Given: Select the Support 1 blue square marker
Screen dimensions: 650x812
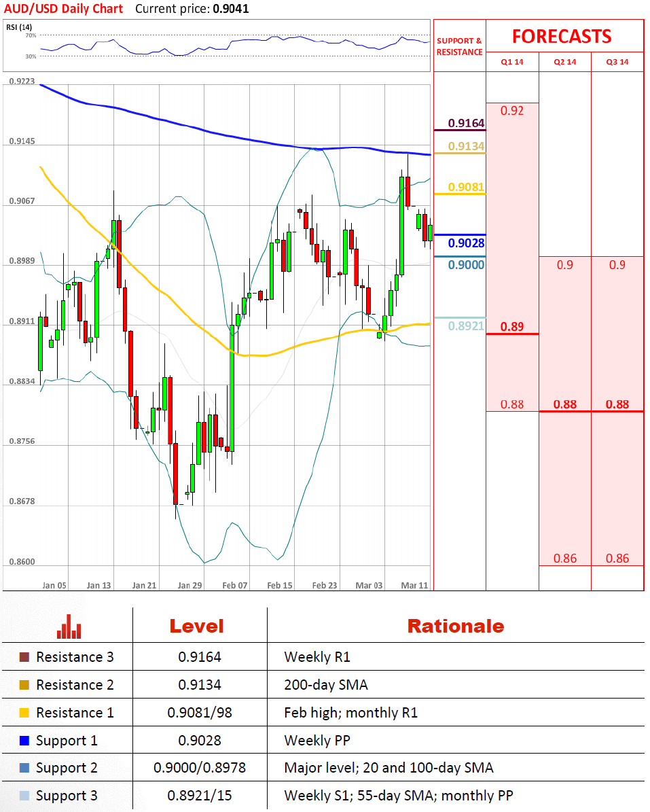Looking at the screenshot, I should point(24,741).
